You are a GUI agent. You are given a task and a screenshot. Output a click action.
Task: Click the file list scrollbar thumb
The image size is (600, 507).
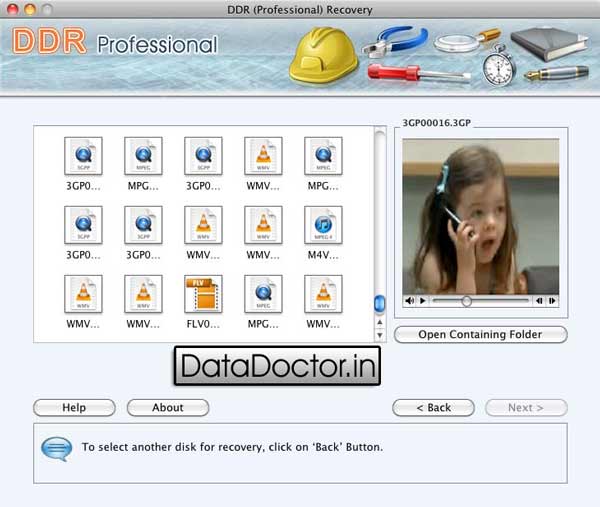click(x=379, y=303)
